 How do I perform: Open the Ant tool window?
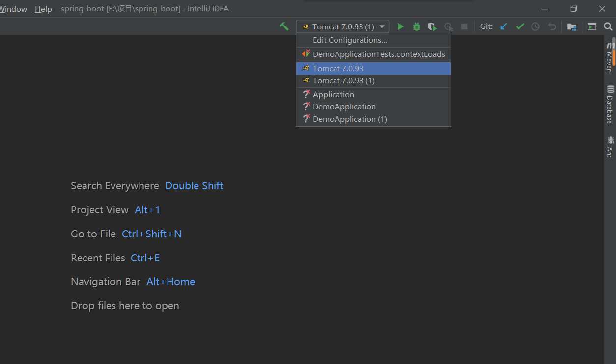pos(610,146)
